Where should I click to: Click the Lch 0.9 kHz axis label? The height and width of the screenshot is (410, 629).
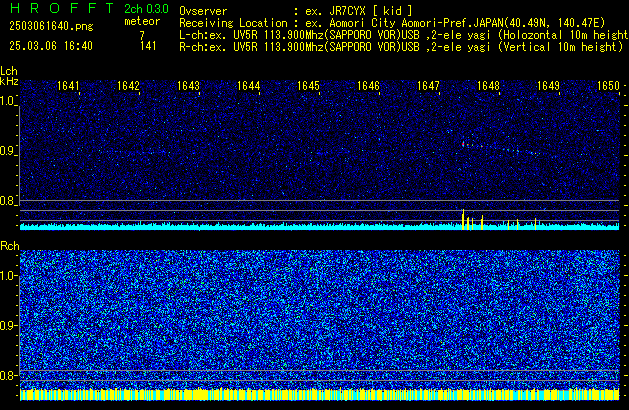8,151
